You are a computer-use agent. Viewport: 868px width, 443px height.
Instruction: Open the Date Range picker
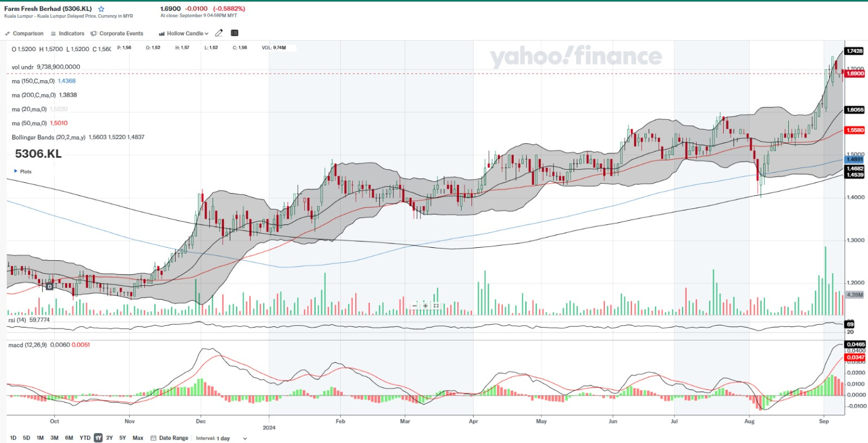click(169, 438)
